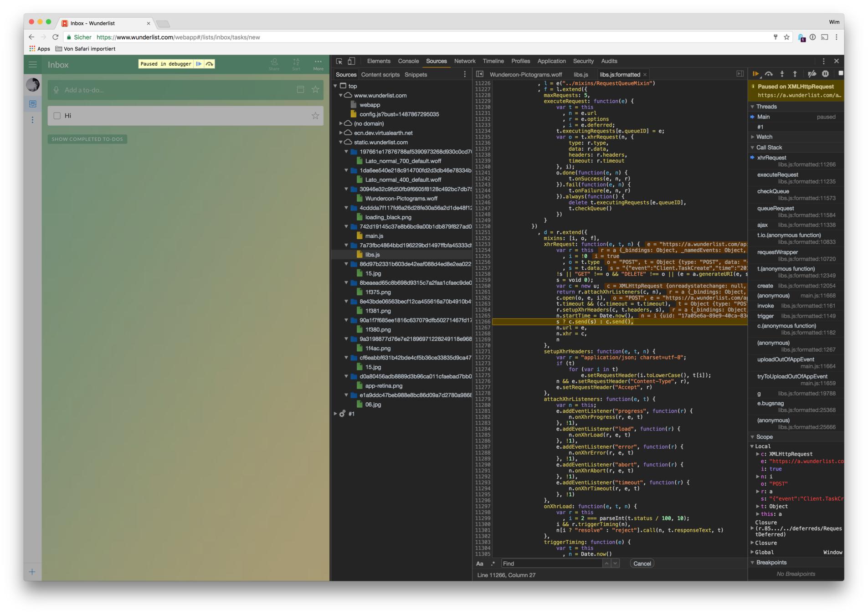Star the 'Hi' task
The width and height of the screenshot is (868, 615).
315,116
